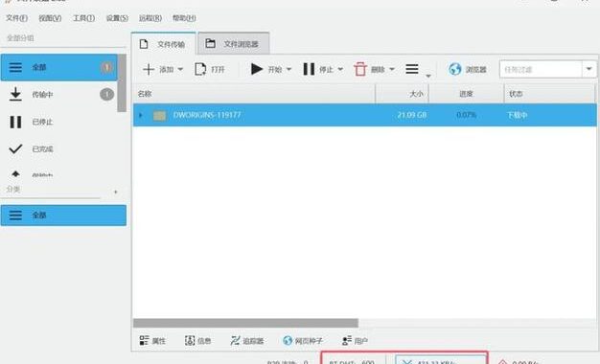Expand the DWORIGINS-119177 row triangle
The width and height of the screenshot is (600, 364).
(x=141, y=115)
